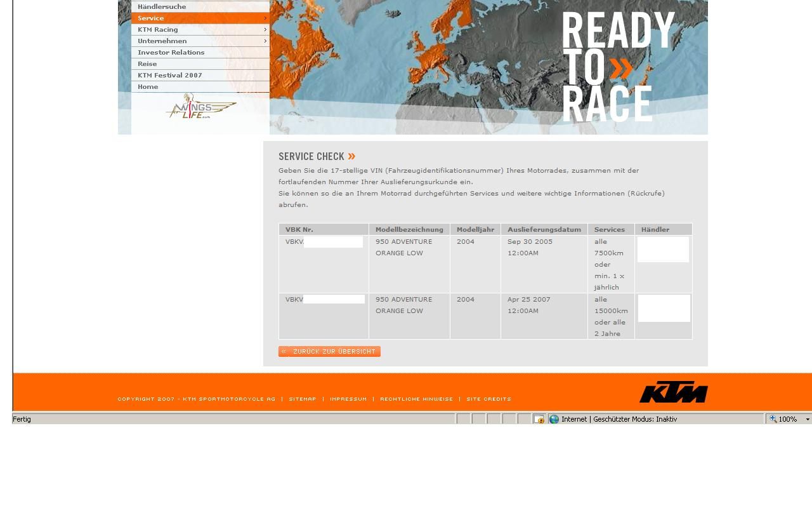Go to Home in the navigation menu
The height and width of the screenshot is (508, 812).
pos(148,87)
